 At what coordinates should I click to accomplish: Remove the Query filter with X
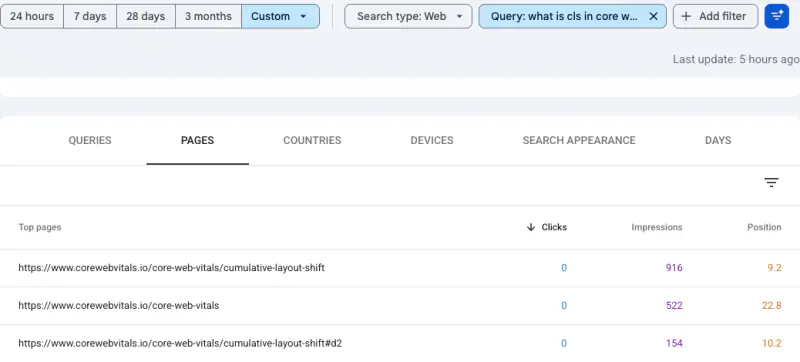pos(653,16)
